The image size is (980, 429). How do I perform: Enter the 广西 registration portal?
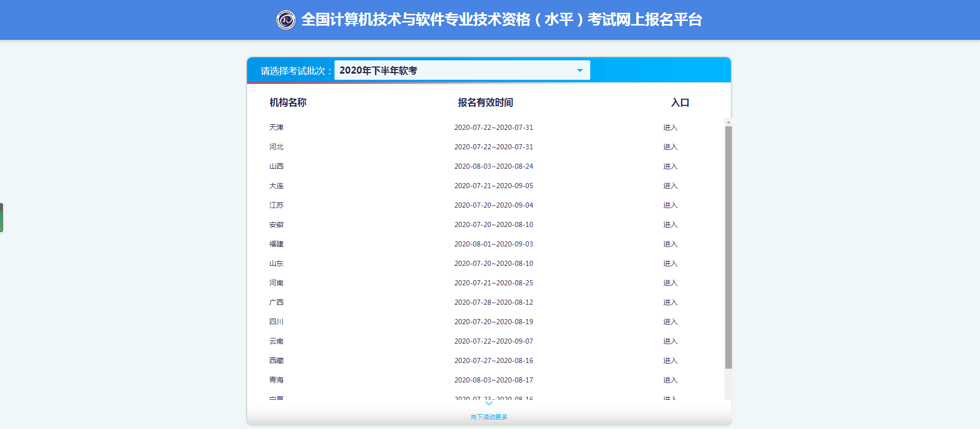670,302
